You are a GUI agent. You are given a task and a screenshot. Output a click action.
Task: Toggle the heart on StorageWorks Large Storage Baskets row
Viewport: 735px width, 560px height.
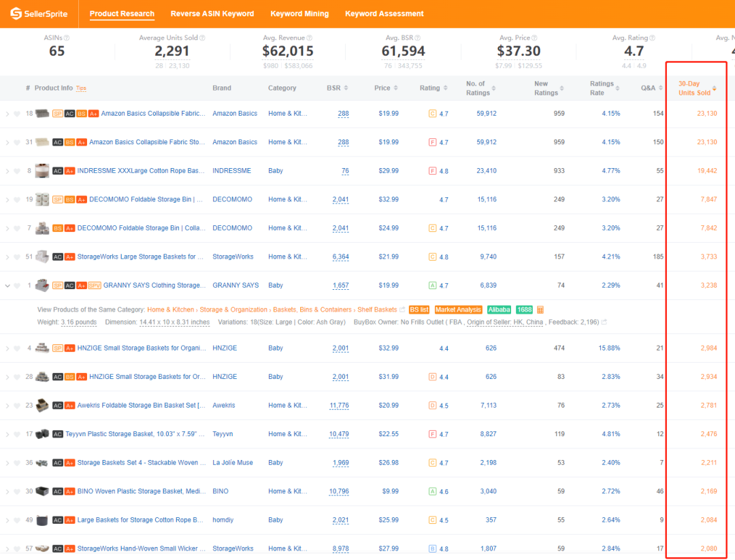[17, 257]
